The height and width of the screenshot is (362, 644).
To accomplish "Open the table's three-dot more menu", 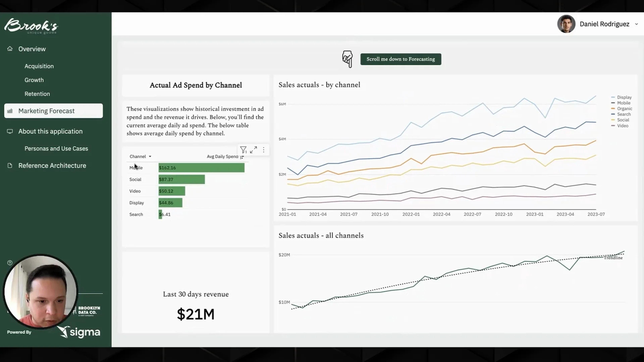I will 263,150.
